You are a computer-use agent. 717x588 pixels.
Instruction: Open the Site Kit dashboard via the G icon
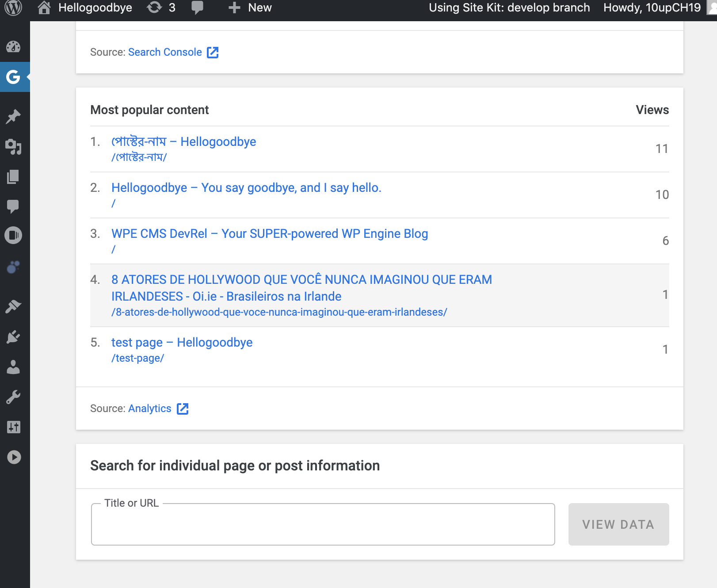pos(13,76)
